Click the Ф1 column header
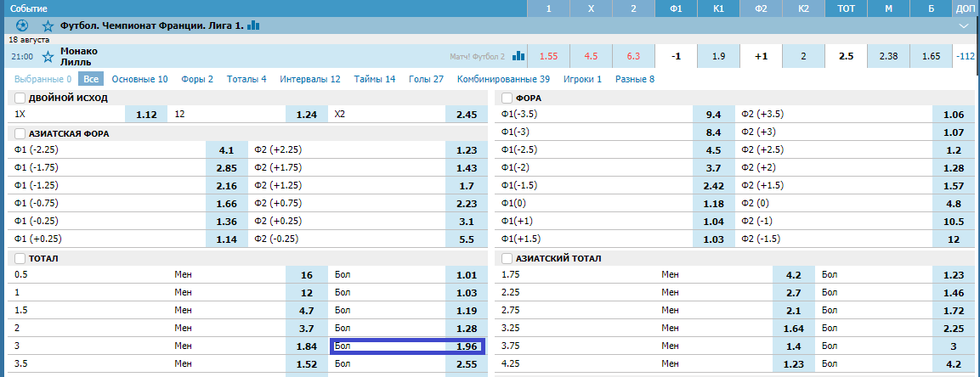Screen dimensions: 980x377 tap(677, 8)
